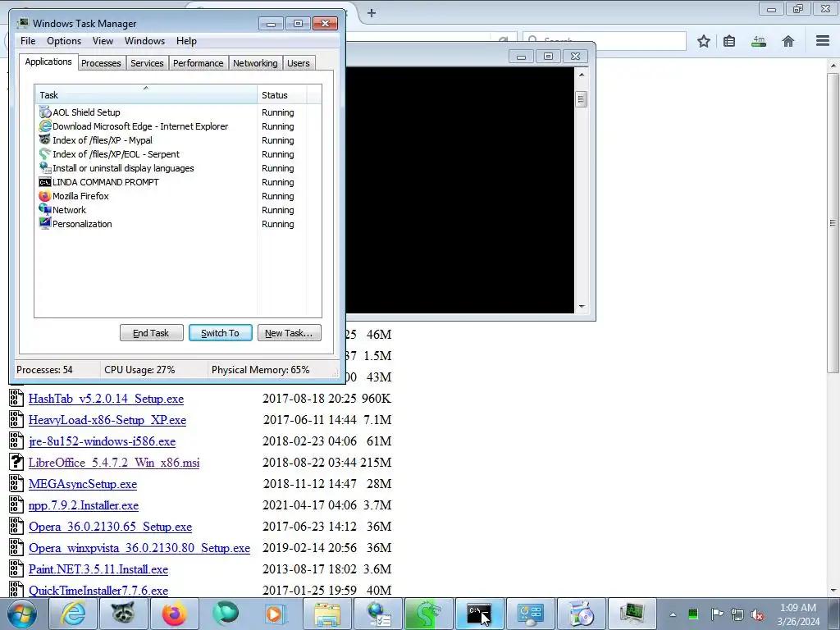Select the Download Microsoft Edge Internet Explorer task
Screen dimensions: 840x630
[139, 126]
